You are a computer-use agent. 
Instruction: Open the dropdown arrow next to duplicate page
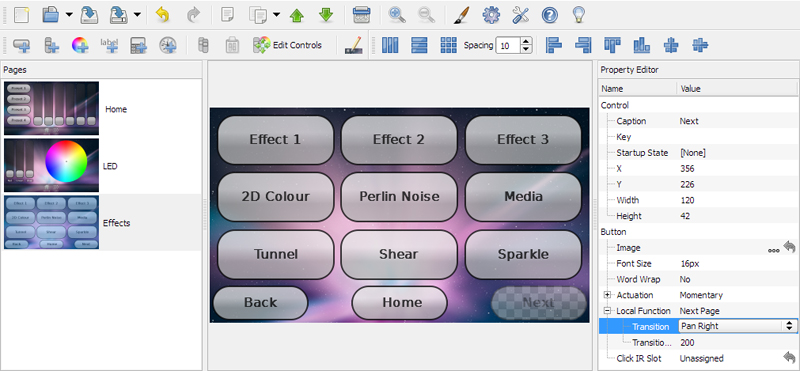click(276, 14)
